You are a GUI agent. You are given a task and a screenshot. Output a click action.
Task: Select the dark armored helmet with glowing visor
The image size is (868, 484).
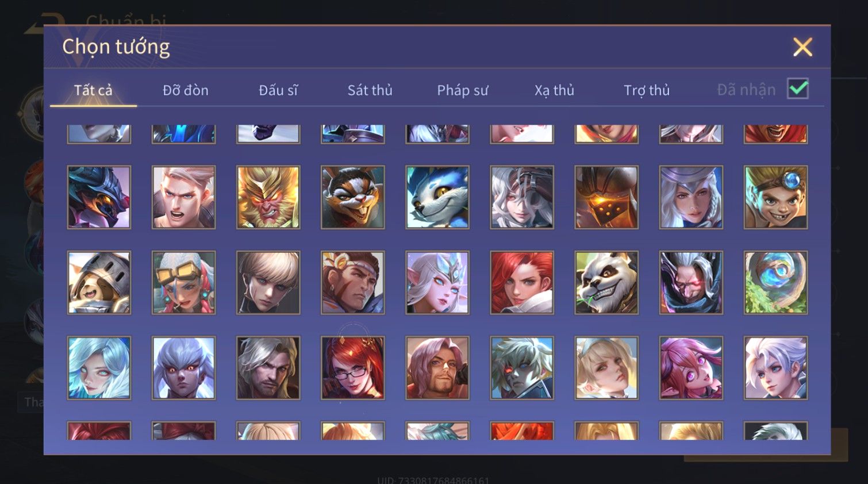606,197
